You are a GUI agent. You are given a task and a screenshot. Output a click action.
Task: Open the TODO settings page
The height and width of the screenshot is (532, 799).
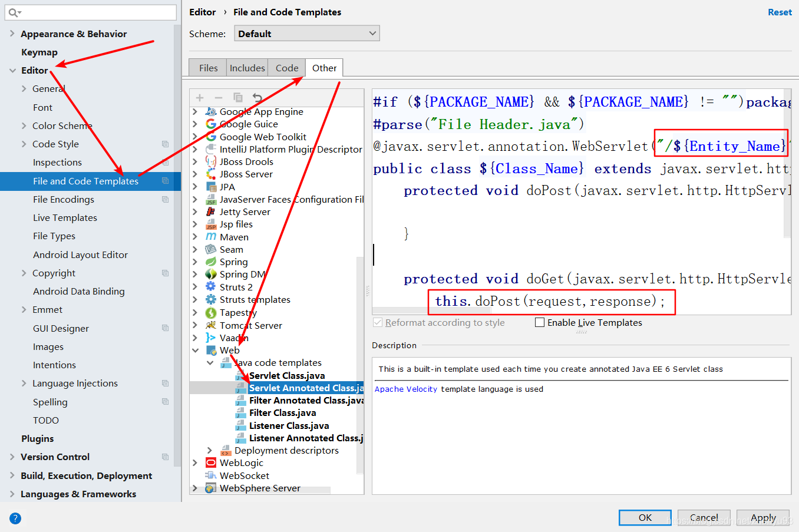pyautogui.click(x=46, y=420)
